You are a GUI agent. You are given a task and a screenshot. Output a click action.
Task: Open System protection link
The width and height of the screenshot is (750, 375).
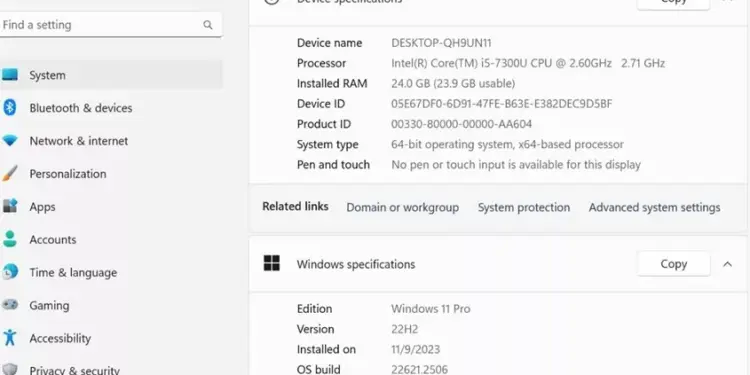click(x=524, y=208)
